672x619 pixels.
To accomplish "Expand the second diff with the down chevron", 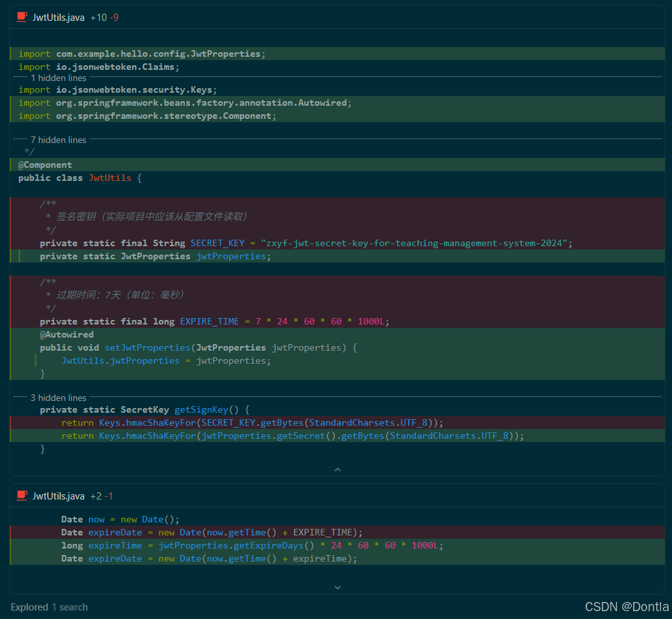I will tap(338, 587).
